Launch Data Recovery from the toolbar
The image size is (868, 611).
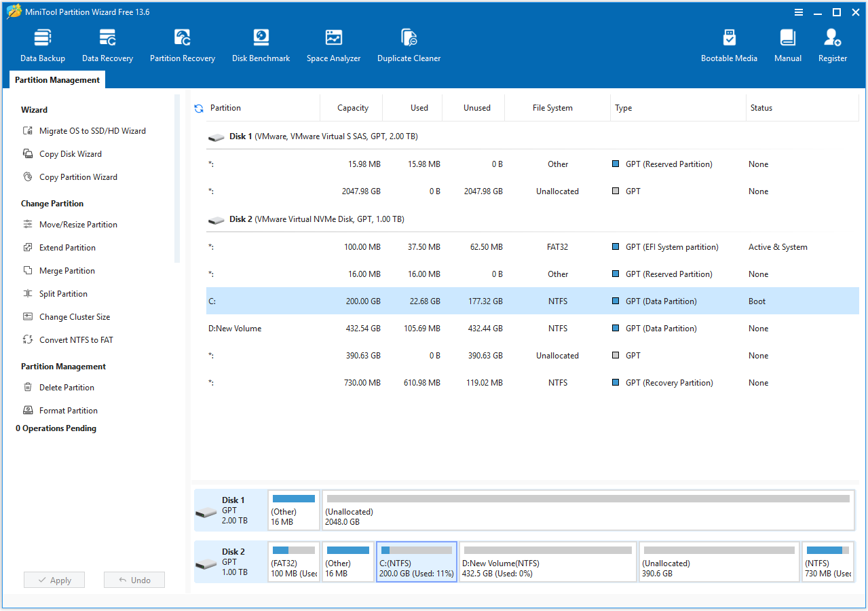coord(107,46)
